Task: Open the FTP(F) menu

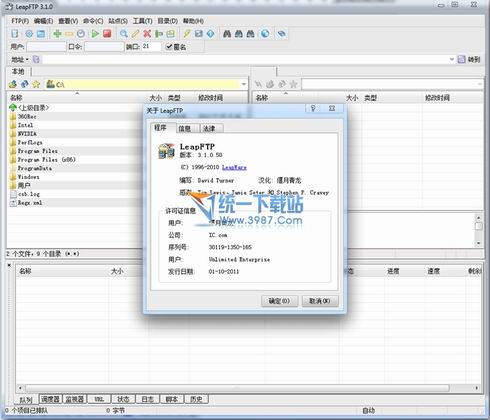Action: click(20, 21)
